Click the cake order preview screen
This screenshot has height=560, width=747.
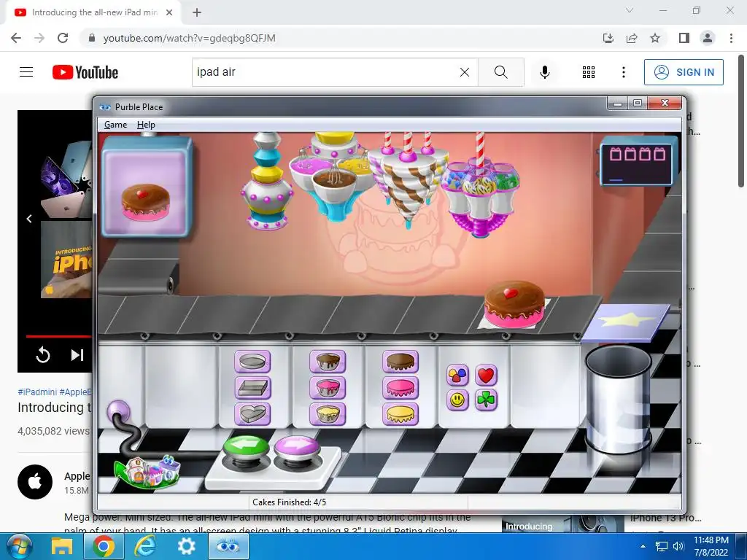pos(146,187)
